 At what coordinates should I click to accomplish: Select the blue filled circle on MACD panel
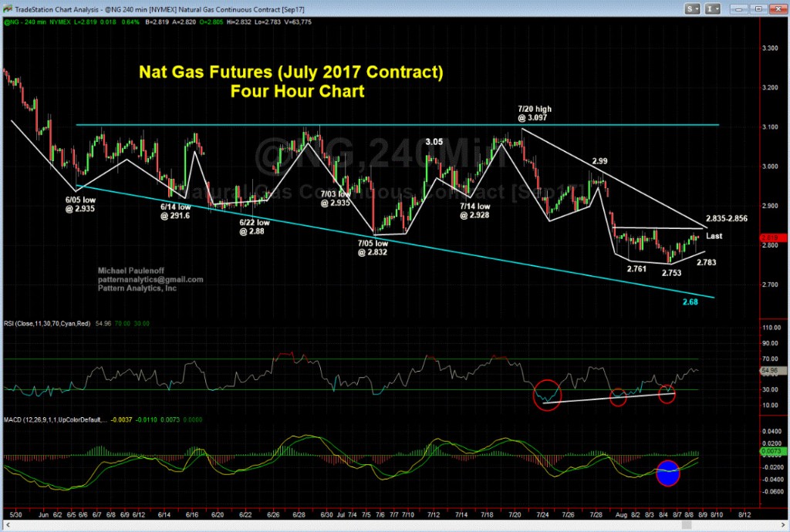pos(667,473)
